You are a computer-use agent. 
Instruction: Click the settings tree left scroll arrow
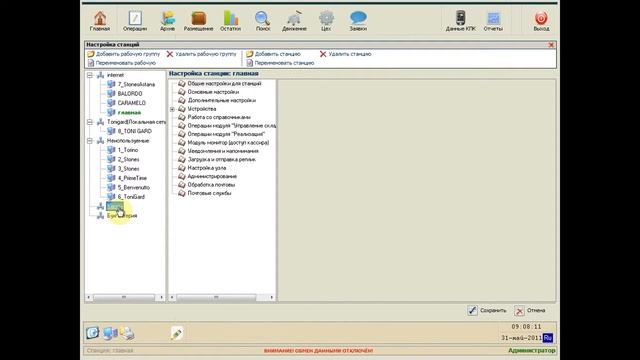pyautogui.click(x=173, y=298)
